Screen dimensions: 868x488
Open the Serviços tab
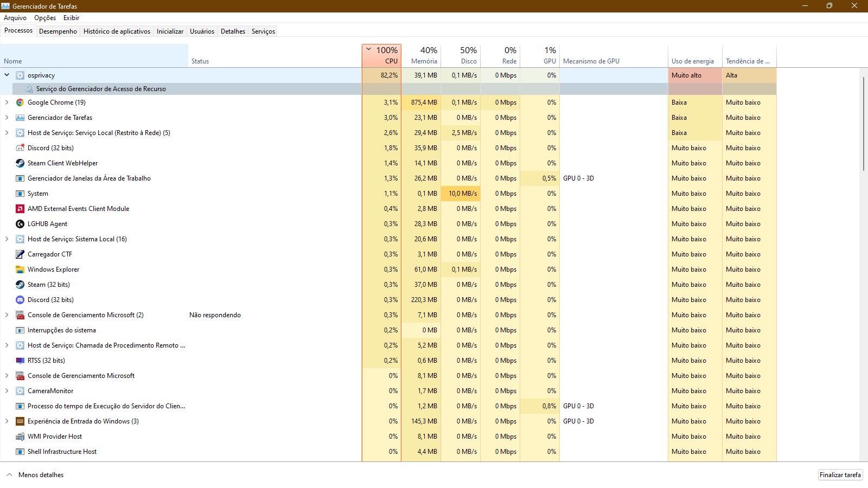pyautogui.click(x=263, y=31)
